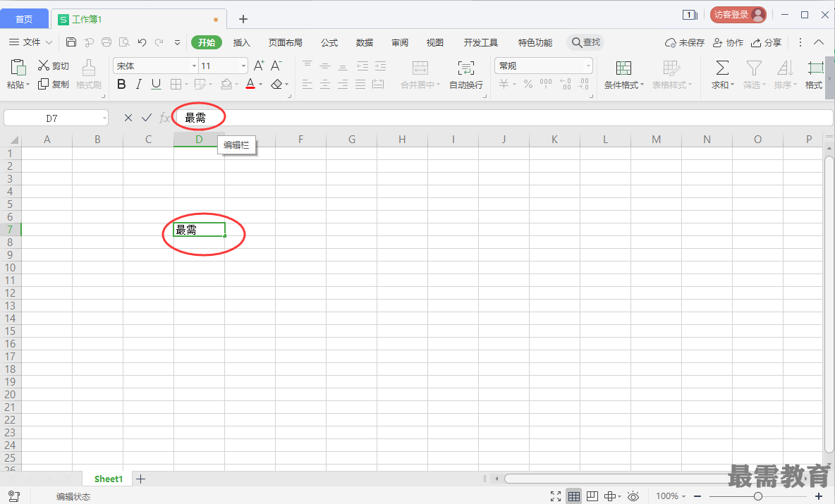Image resolution: width=835 pixels, height=504 pixels.
Task: Apply percent style format
Action: tap(528, 84)
